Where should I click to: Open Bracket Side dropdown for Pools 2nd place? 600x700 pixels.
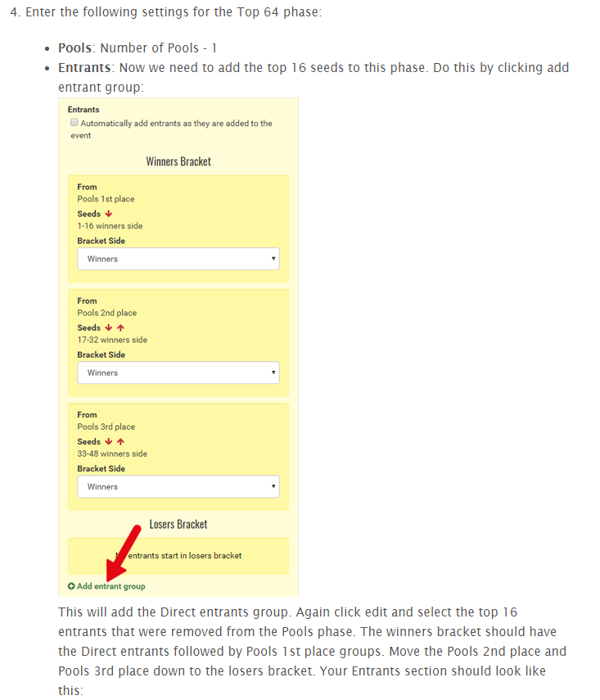click(178, 373)
